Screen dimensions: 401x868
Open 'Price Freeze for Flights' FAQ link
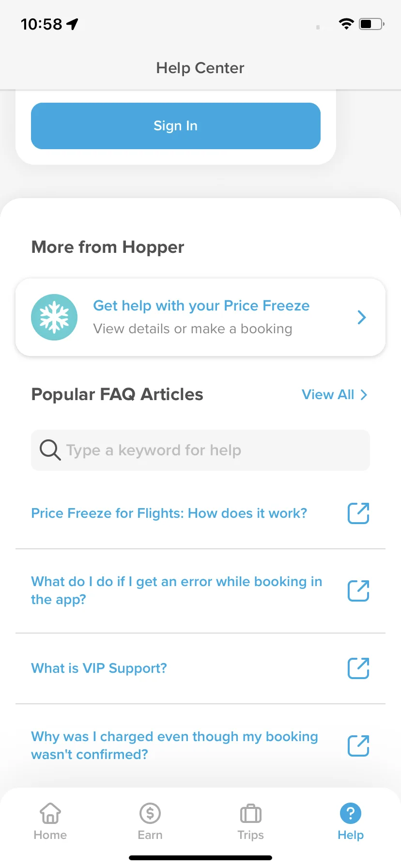point(169,513)
